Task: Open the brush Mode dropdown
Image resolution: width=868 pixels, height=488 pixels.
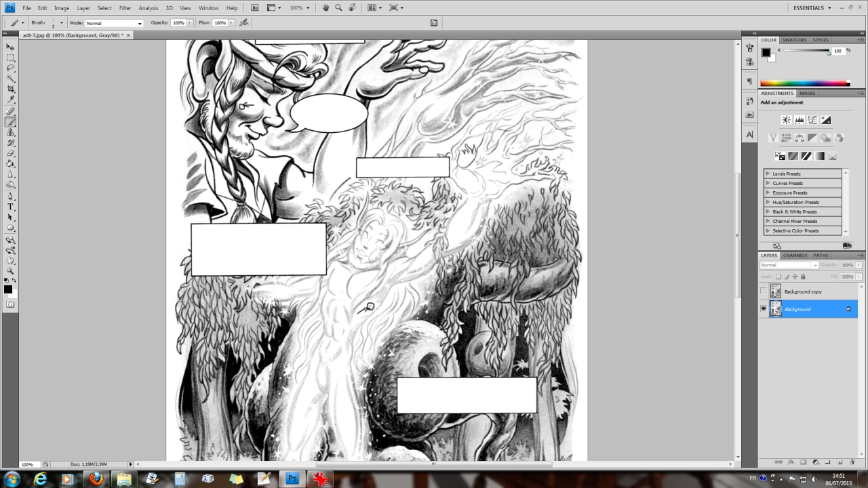Action: pos(114,23)
